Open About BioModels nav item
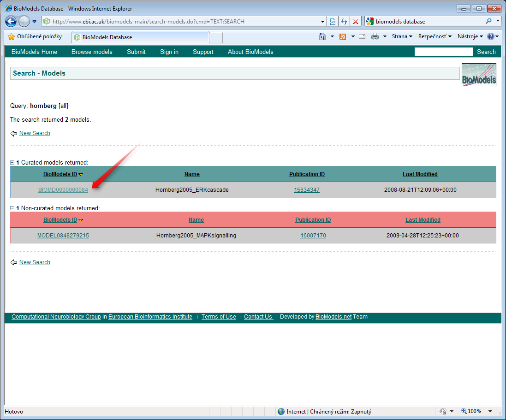Image resolution: width=506 pixels, height=420 pixels. (x=250, y=52)
